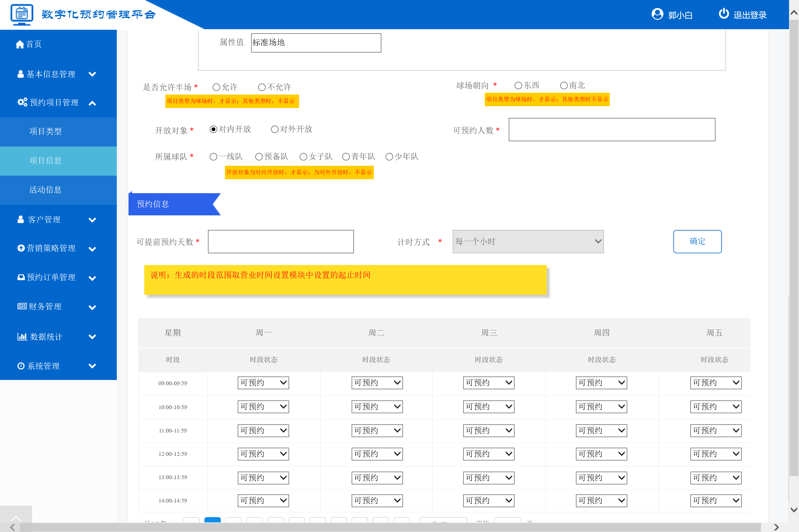Choose 东西 court orientation
This screenshot has height=532, width=799.
(518, 86)
